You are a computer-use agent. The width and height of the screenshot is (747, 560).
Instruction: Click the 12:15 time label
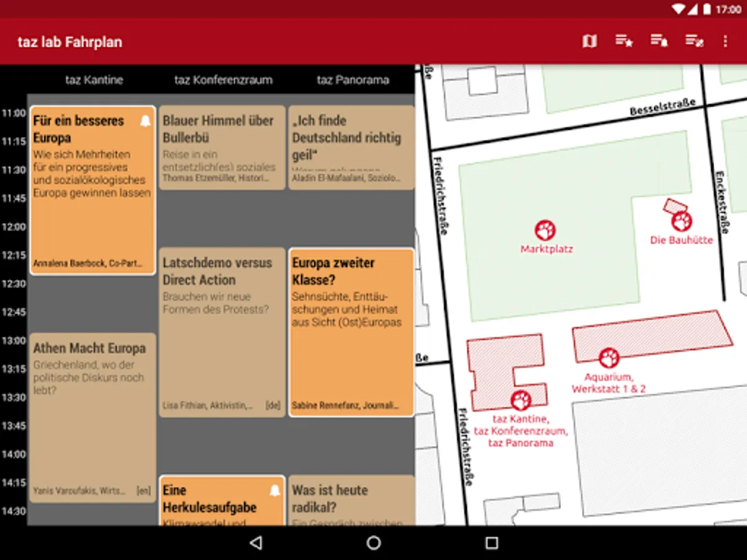coord(13,255)
